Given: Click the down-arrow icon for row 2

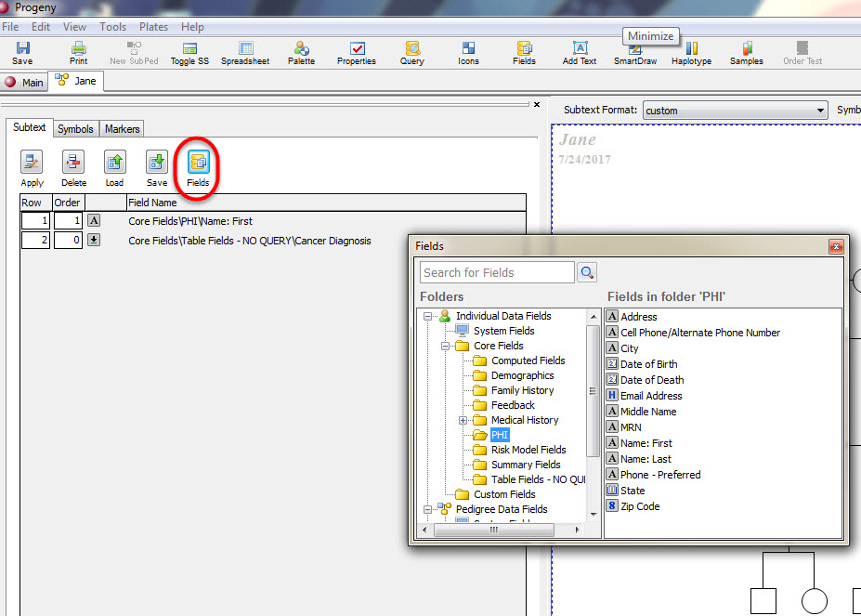Looking at the screenshot, I should coord(94,240).
